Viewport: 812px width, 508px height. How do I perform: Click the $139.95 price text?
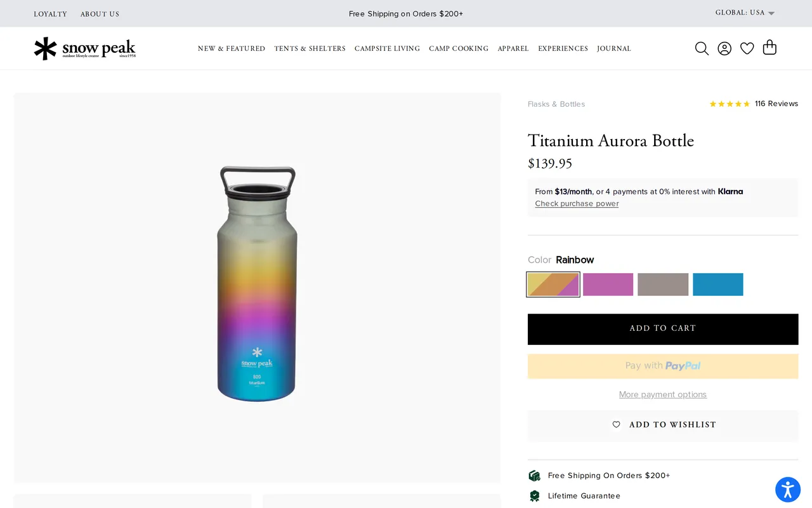(x=550, y=164)
